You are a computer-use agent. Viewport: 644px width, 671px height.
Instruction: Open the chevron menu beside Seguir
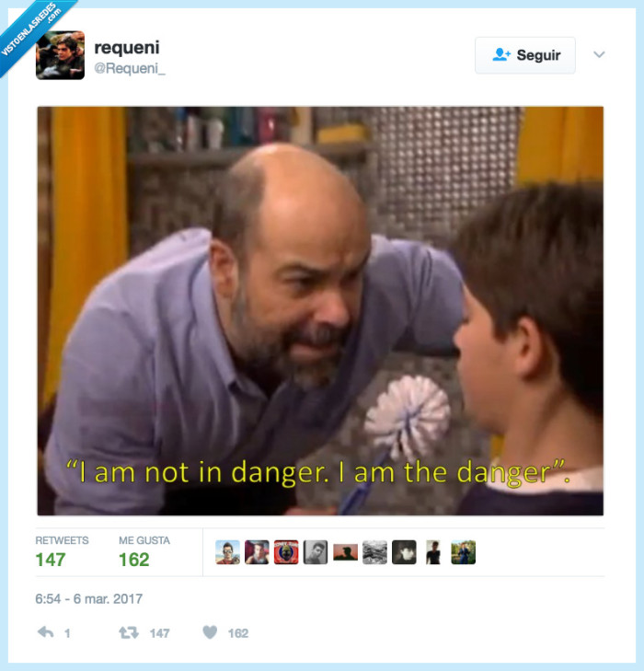[599, 54]
